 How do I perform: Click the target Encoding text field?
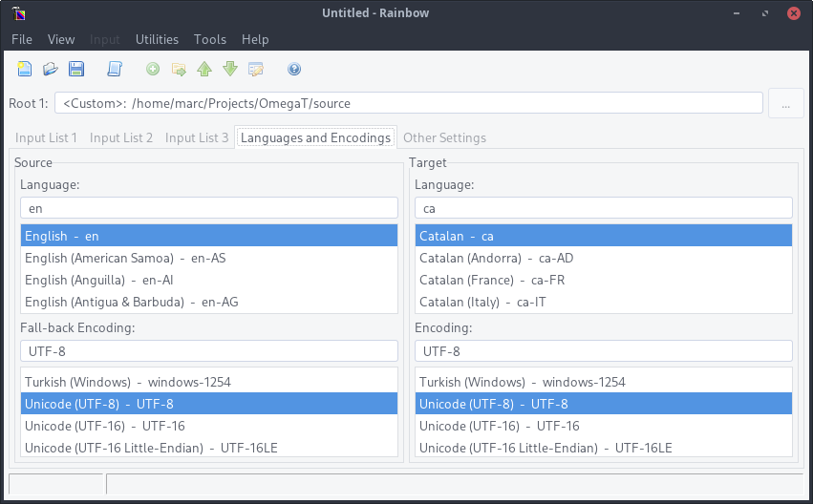point(603,351)
